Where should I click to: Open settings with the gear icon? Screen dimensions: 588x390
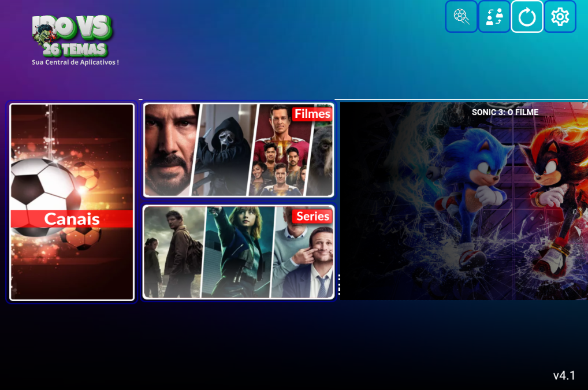tap(560, 17)
